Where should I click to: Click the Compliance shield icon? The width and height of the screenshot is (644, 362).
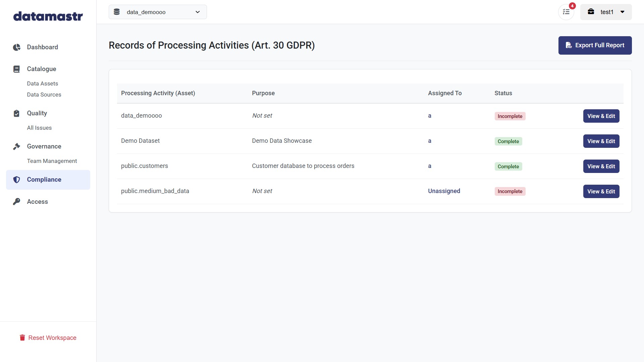(x=16, y=180)
